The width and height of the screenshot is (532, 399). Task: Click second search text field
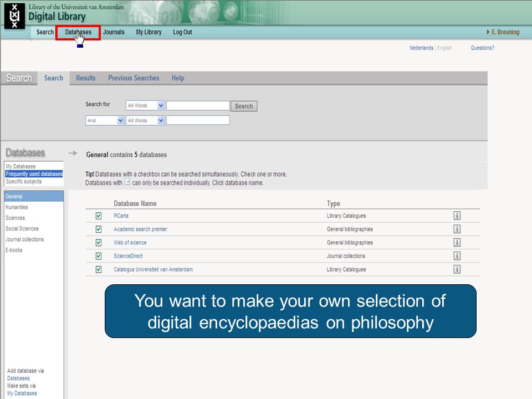[198, 120]
